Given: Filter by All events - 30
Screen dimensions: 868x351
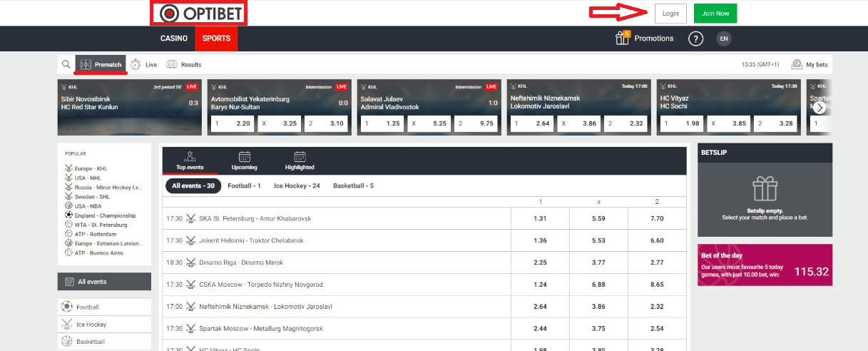Looking at the screenshot, I should pyautogui.click(x=193, y=185).
